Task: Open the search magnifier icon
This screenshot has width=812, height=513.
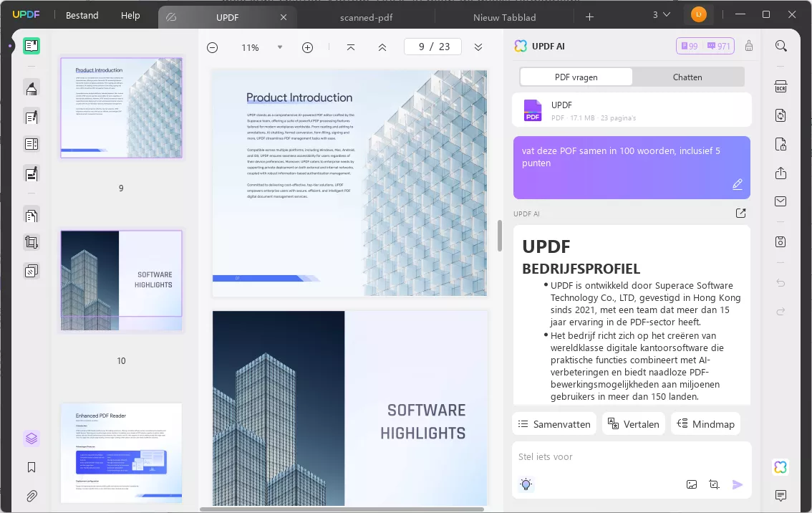Action: 781,46
